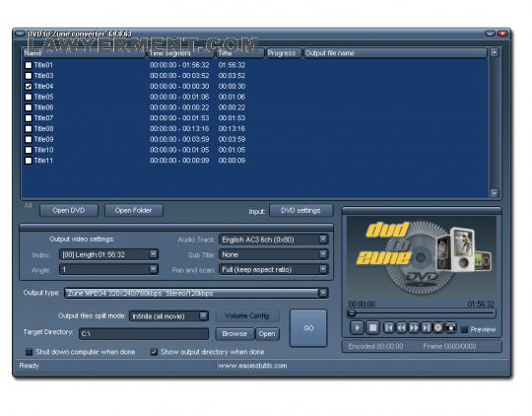Rewind the preview video
The width and height of the screenshot is (532, 416).
point(401,327)
